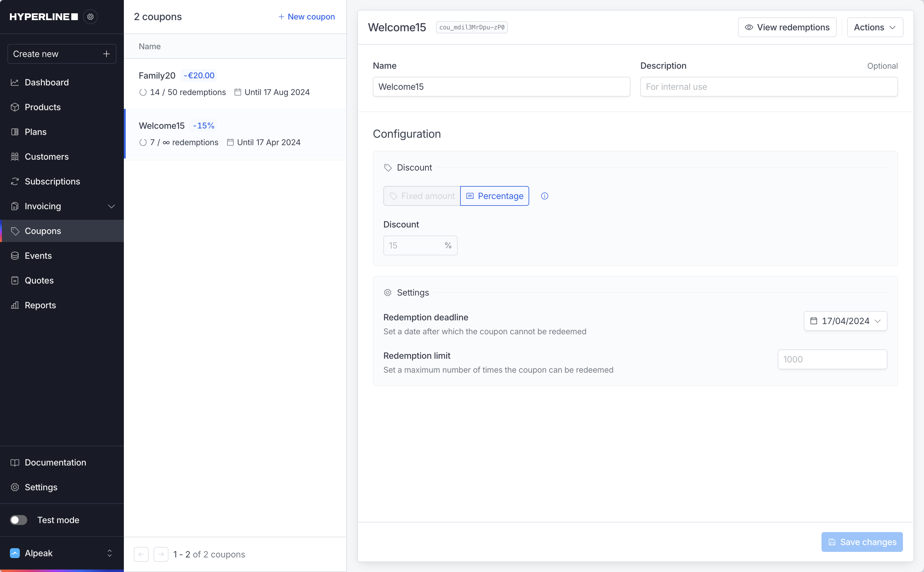The image size is (924, 572).
Task: Click the Subscriptions refresh icon
Action: pos(15,181)
